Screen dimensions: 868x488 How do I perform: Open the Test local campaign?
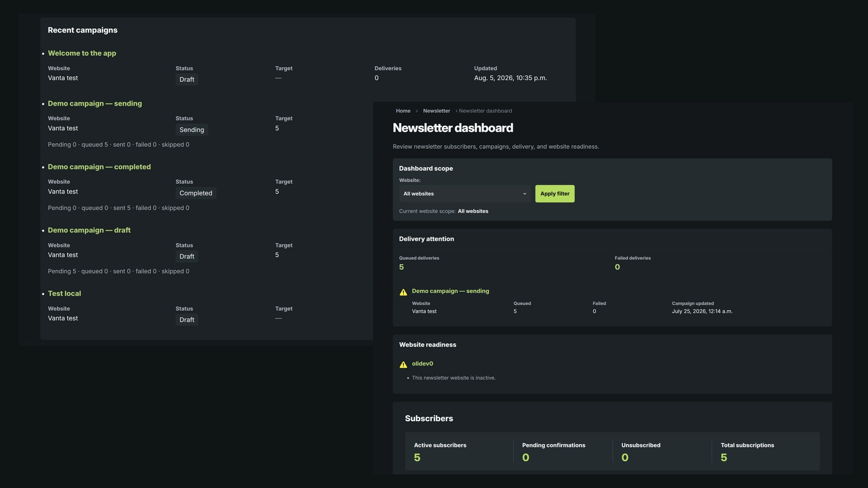pos(65,293)
